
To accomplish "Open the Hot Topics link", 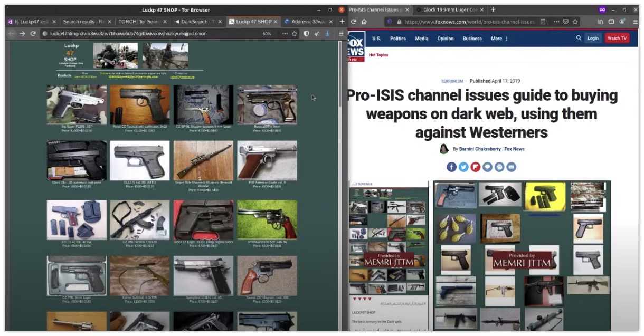I will (378, 55).
